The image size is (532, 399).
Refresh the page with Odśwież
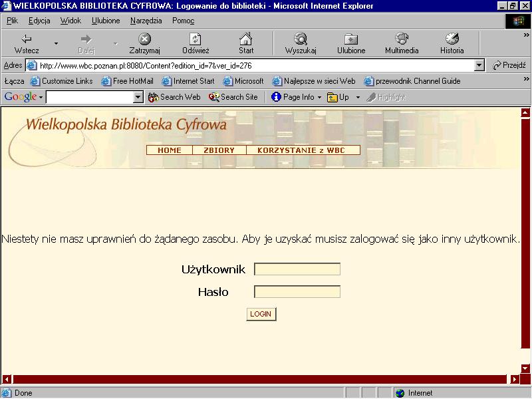click(x=196, y=44)
